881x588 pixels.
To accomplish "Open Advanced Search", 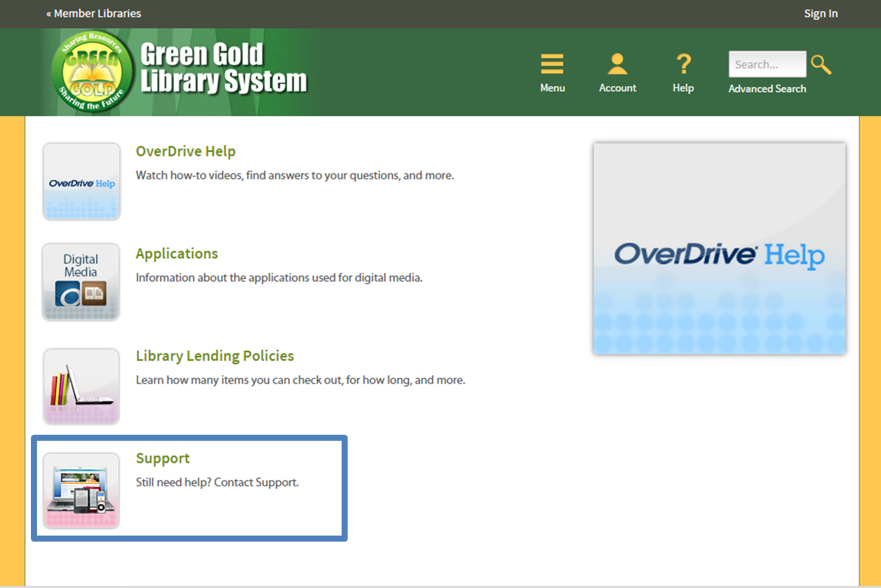I will (767, 88).
